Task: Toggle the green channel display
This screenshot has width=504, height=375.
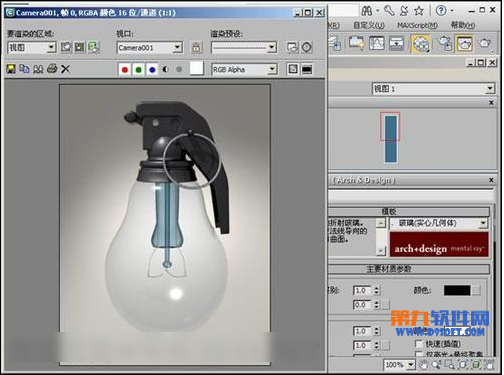Action: pyautogui.click(x=138, y=70)
